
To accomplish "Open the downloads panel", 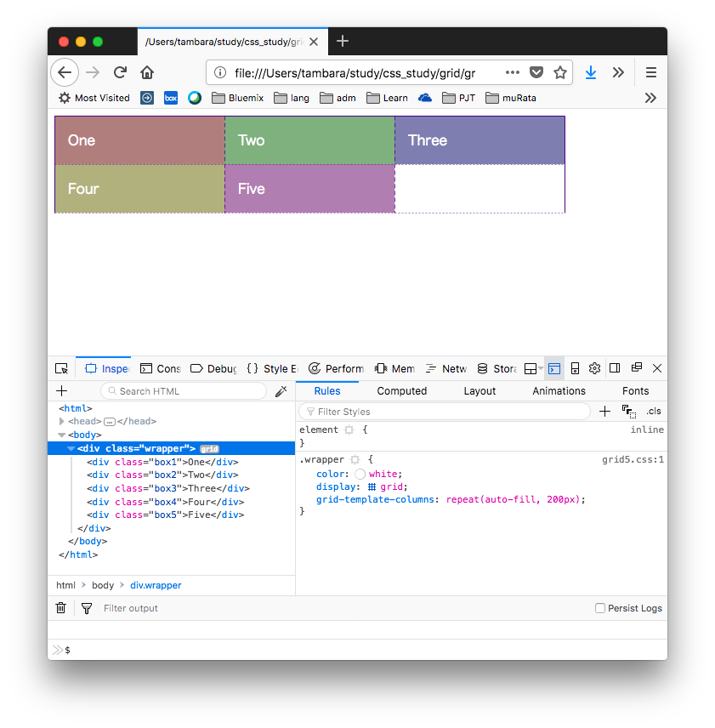I will tap(591, 72).
